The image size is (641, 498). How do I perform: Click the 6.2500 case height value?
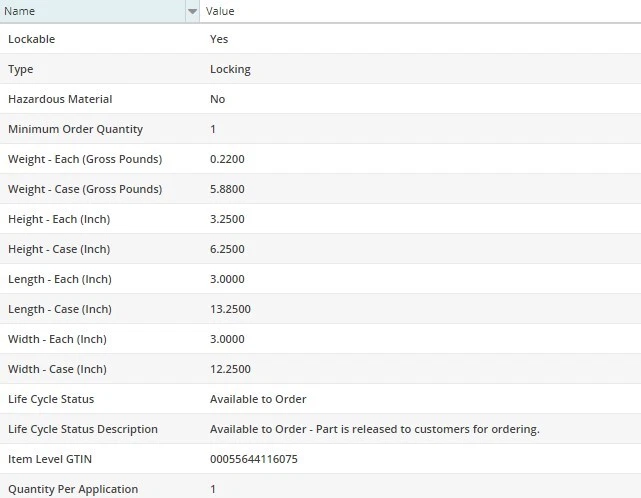pos(227,249)
